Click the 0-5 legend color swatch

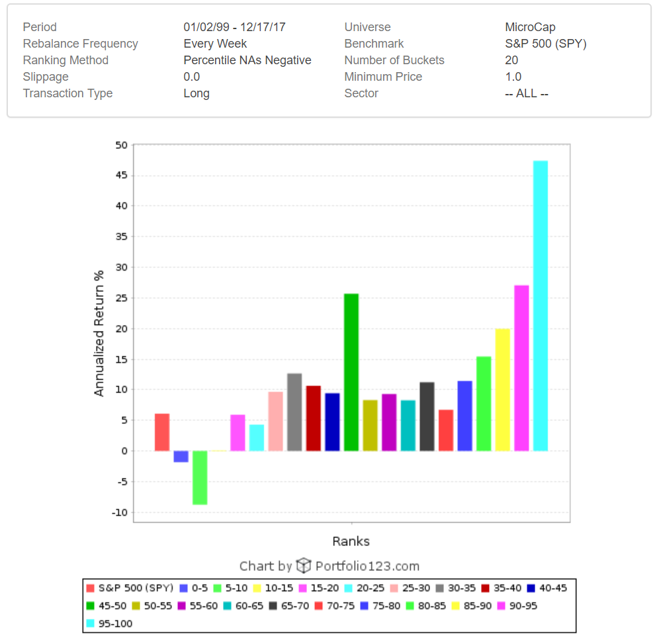pyautogui.click(x=183, y=588)
